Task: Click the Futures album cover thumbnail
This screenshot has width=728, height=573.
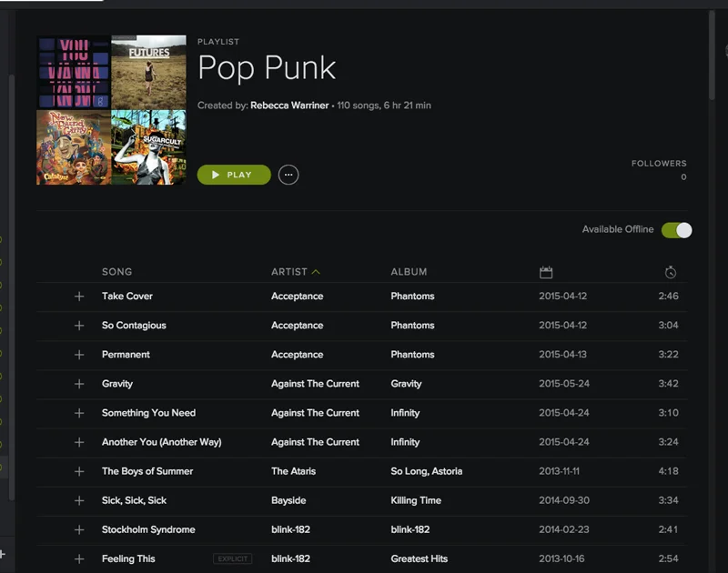Action: [x=148, y=73]
